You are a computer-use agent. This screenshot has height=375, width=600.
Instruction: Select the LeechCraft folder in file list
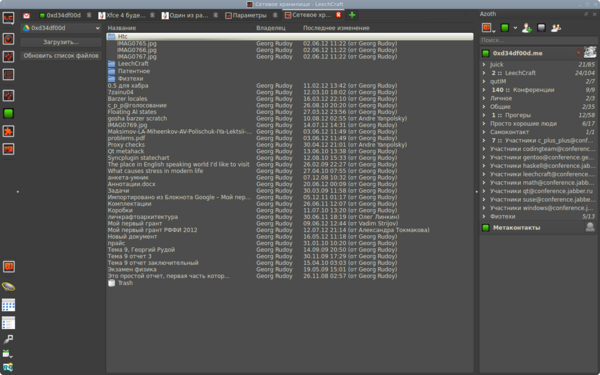[x=290, y=64]
